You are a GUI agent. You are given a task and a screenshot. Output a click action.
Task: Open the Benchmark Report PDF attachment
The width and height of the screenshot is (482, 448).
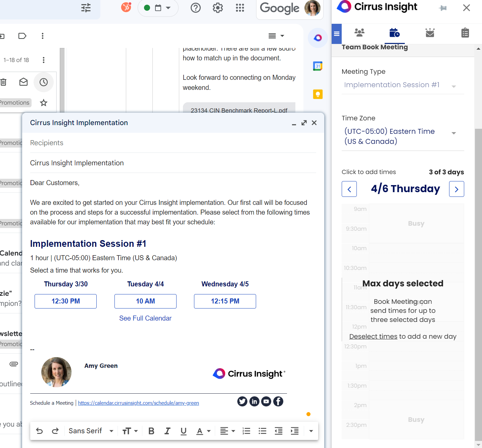click(239, 108)
